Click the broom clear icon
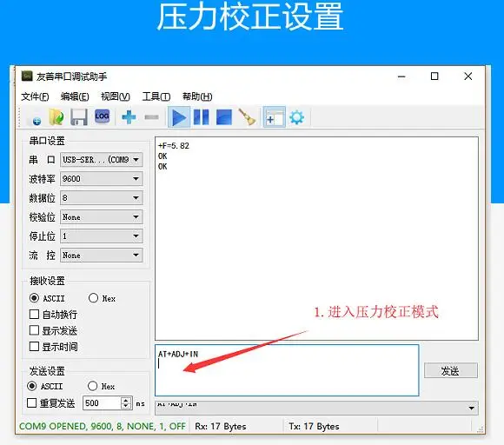Viewport: 504px width, 445px height. pos(247,117)
